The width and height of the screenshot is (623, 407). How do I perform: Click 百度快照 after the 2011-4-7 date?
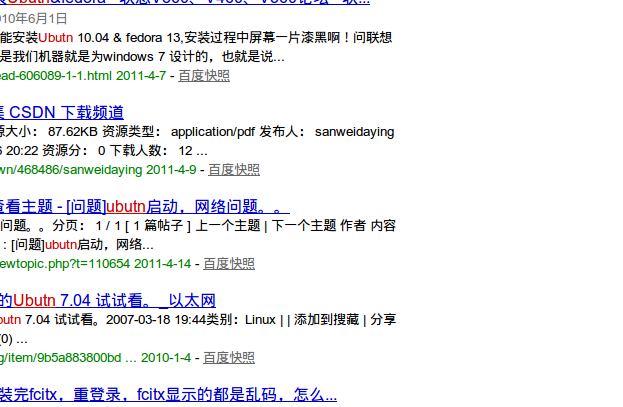point(204,76)
